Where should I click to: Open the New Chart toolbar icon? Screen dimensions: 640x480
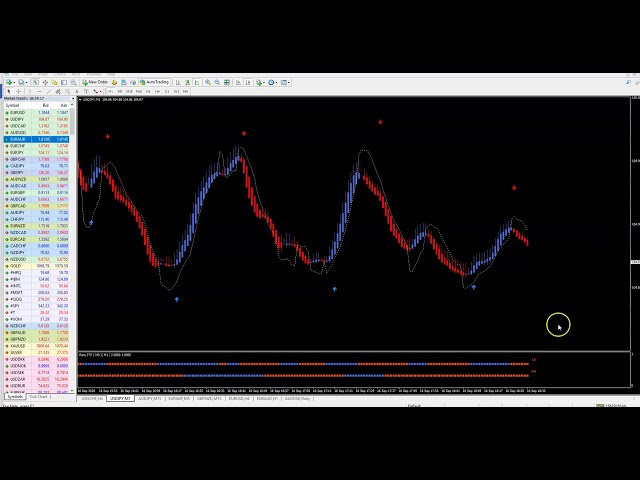(8, 82)
